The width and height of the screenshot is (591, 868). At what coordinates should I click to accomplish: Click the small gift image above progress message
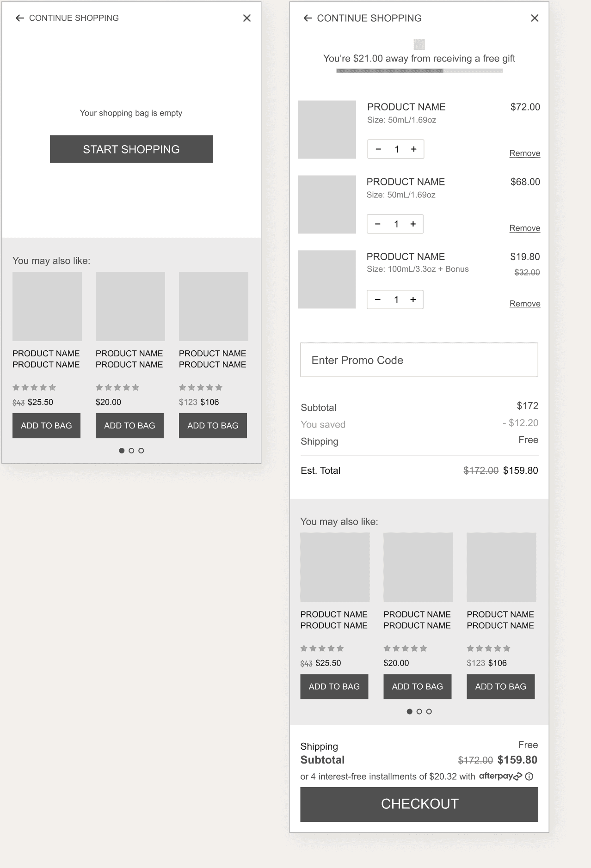pyautogui.click(x=419, y=44)
